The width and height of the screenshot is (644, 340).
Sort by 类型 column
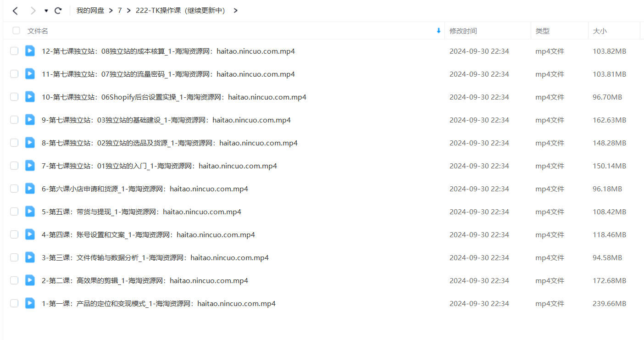[543, 31]
